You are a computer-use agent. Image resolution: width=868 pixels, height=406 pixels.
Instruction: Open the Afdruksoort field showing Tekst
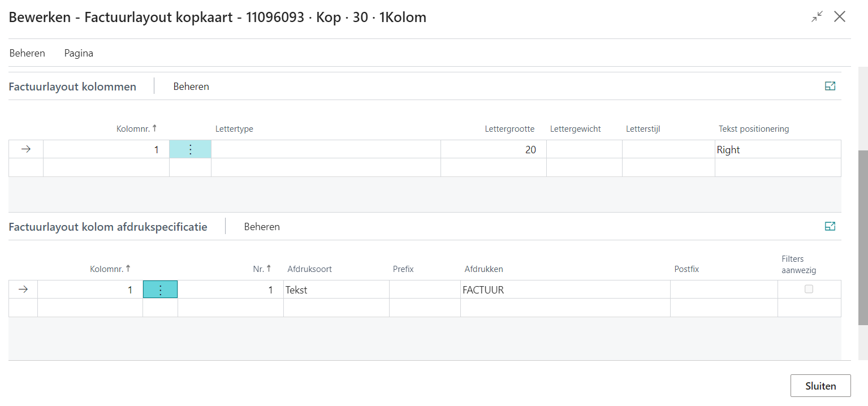[336, 290]
